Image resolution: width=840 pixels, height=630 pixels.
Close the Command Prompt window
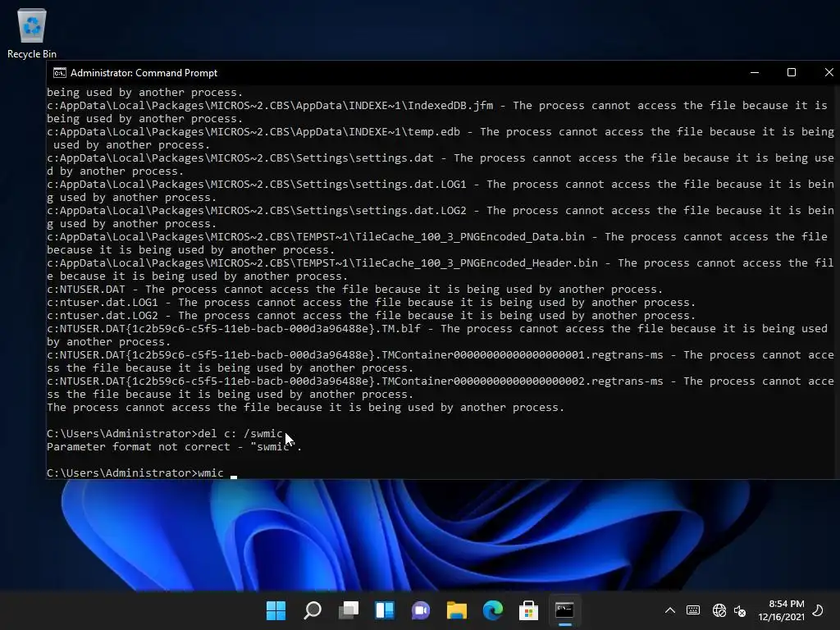coord(829,72)
